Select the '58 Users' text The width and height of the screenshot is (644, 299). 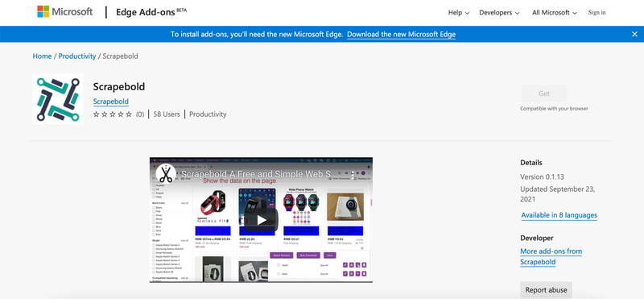167,114
